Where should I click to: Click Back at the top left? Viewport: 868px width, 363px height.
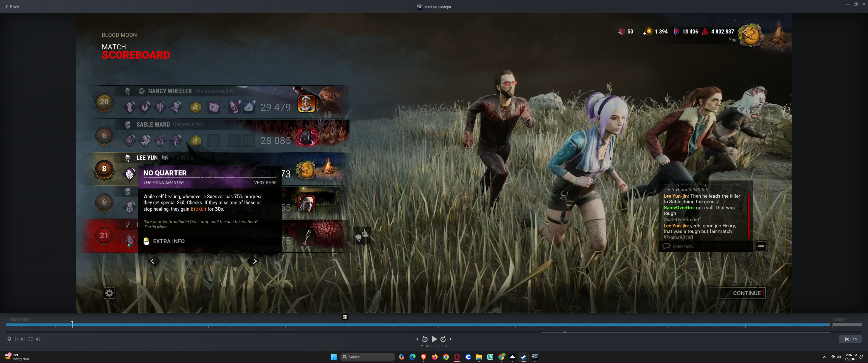click(12, 7)
